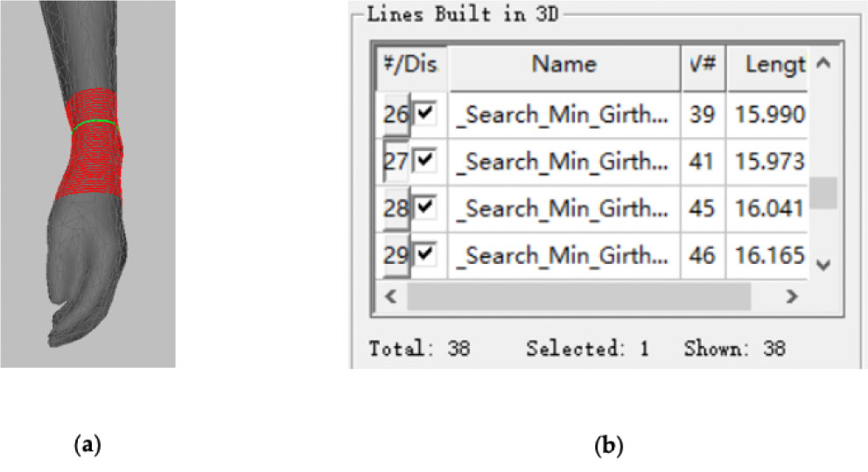
Task: Select row number 26 button
Action: (x=395, y=114)
